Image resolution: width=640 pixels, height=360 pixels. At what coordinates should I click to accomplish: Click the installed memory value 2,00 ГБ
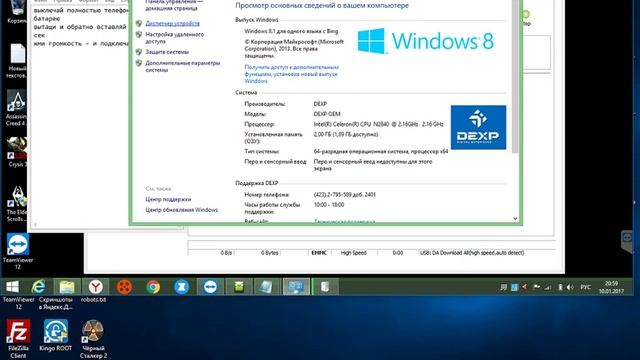(x=346, y=134)
